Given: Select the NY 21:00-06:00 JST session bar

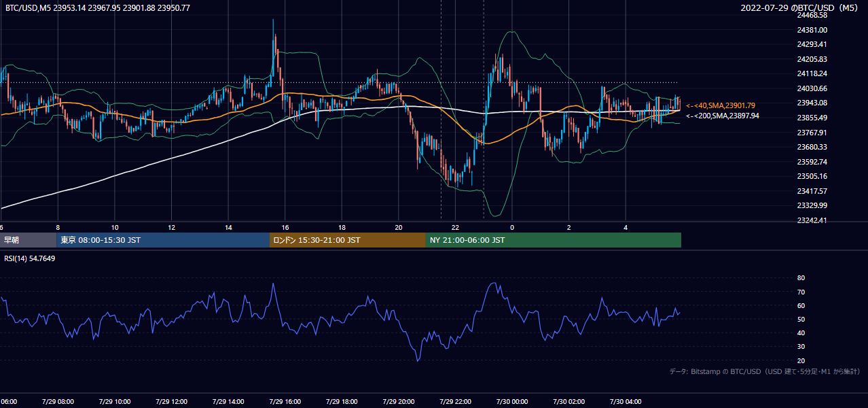Looking at the screenshot, I should click(554, 240).
